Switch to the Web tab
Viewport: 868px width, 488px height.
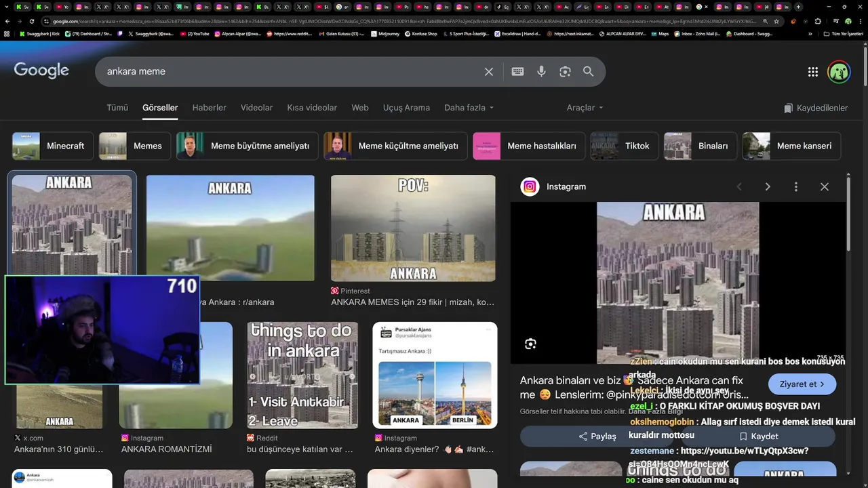point(360,108)
